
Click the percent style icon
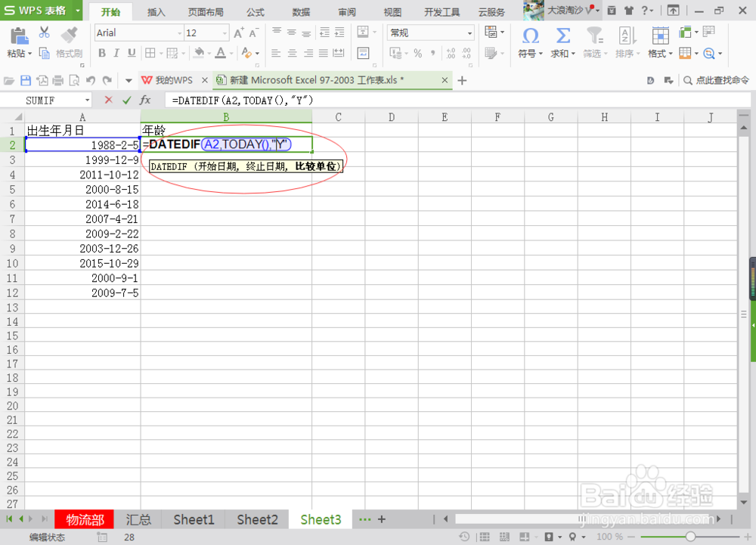(x=418, y=53)
